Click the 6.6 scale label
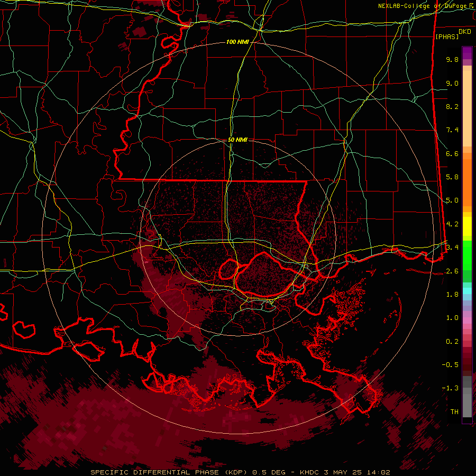Image resolution: width=476 pixels, height=476 pixels. coord(452,153)
